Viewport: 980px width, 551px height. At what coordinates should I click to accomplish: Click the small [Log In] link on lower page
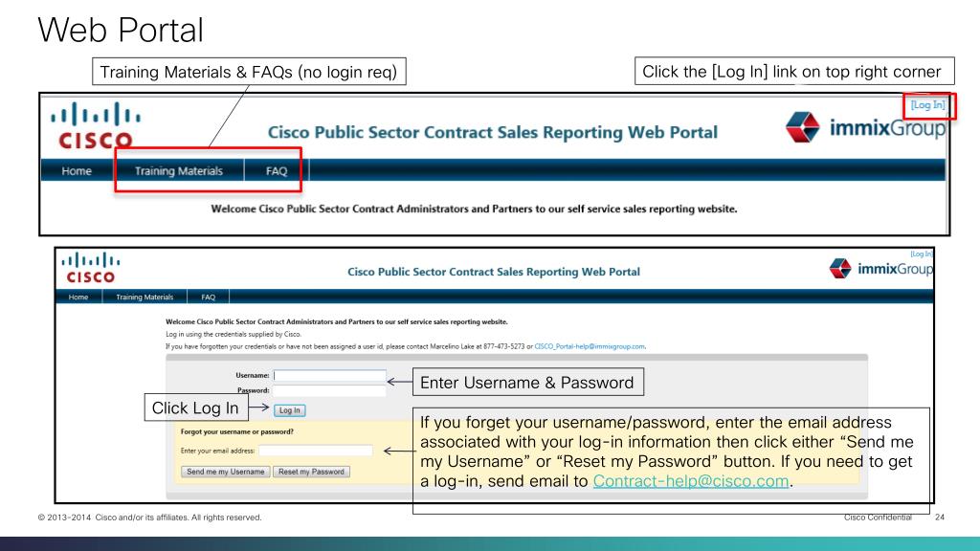pyautogui.click(x=922, y=253)
